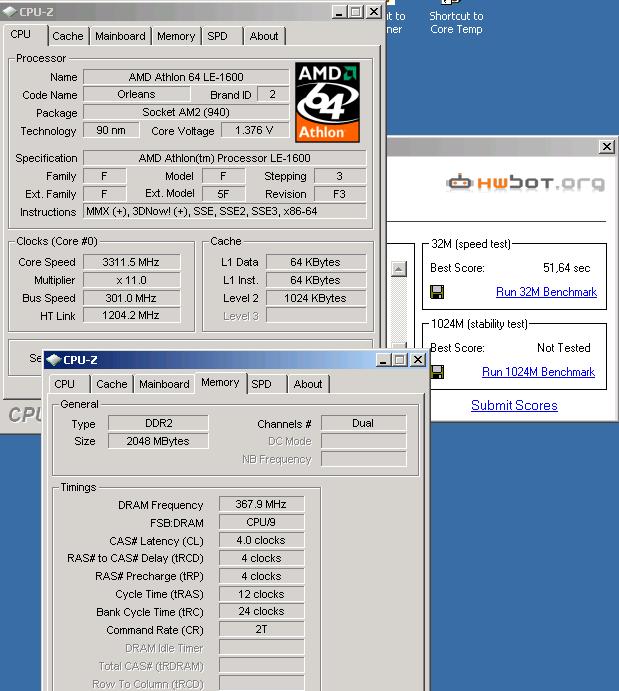The image size is (619, 691).
Task: Click the Code Name value Orleans
Action: click(137, 94)
